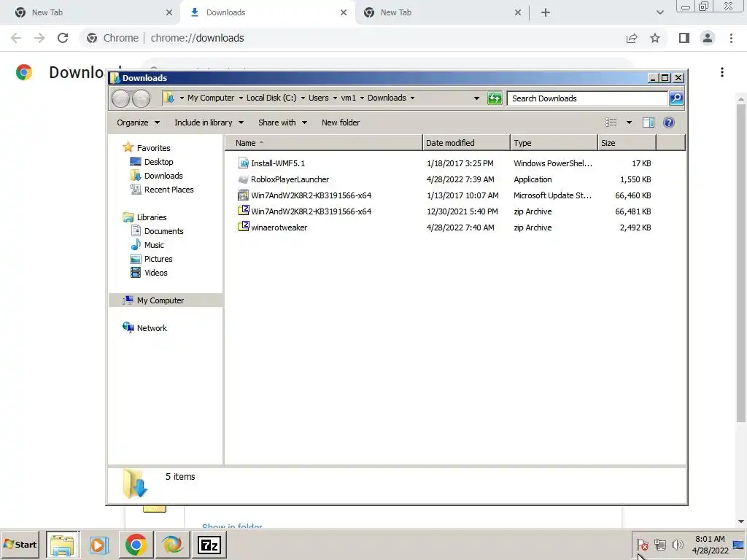Select Network in navigation pane
Image resolution: width=747 pixels, height=560 pixels.
[x=152, y=328]
